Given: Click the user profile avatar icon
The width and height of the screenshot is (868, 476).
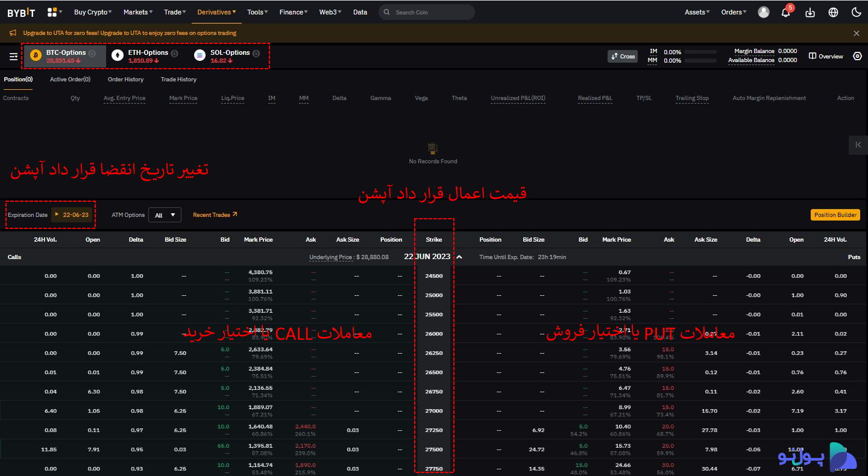Looking at the screenshot, I should coord(764,12).
